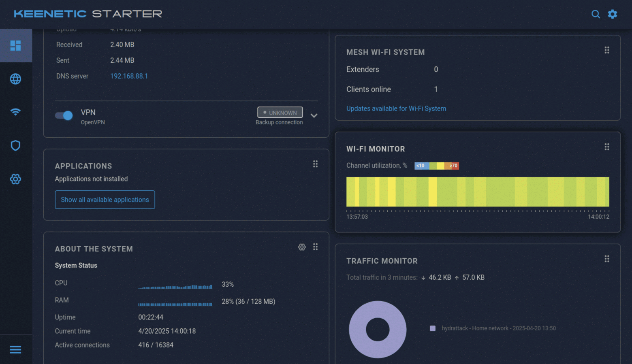Open the Applications panel options handle

pos(315,164)
